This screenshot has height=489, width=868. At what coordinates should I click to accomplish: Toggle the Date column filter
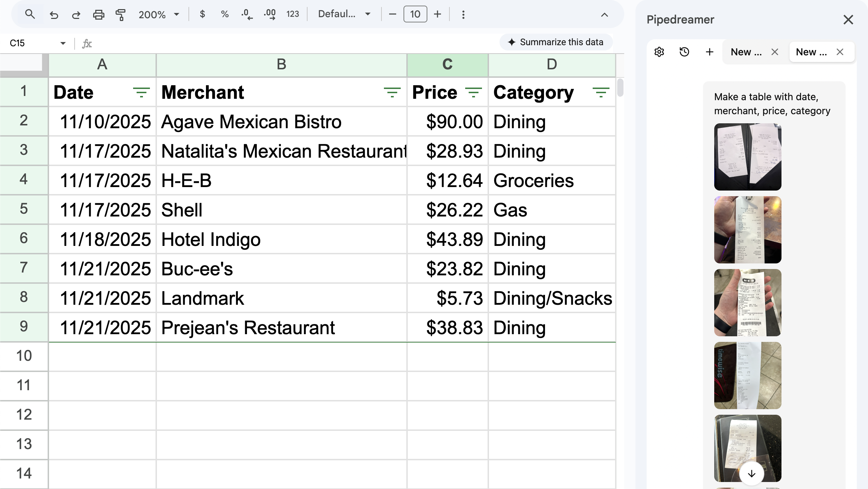(141, 92)
